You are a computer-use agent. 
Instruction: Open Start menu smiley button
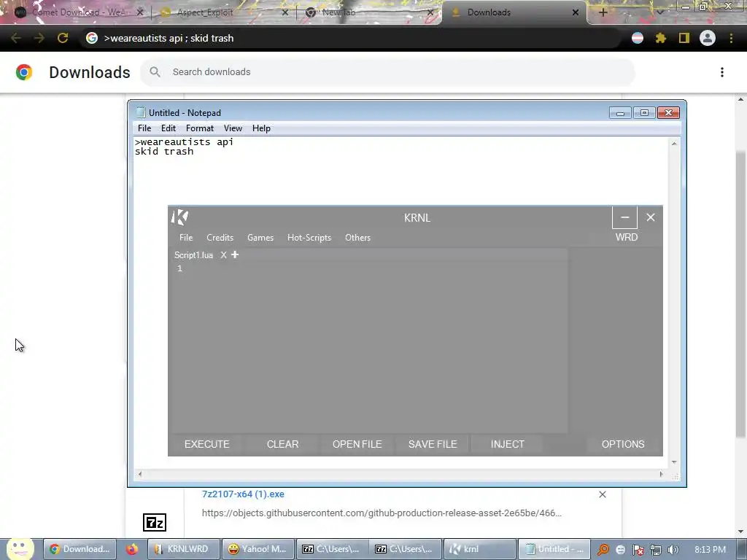pos(20,548)
